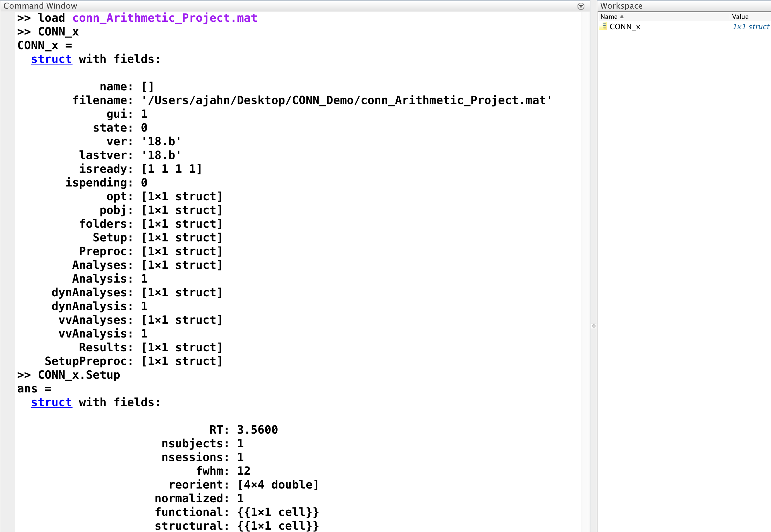Click the struct hyperlink under ans =
The height and width of the screenshot is (532, 771).
pyautogui.click(x=51, y=402)
